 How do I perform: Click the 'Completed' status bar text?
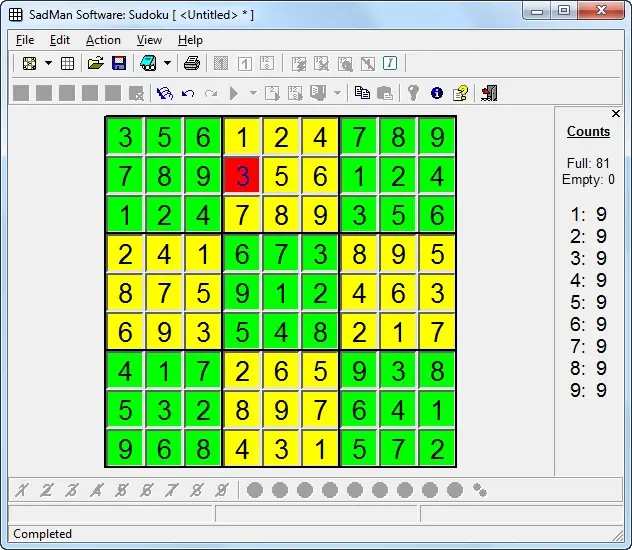click(42, 534)
